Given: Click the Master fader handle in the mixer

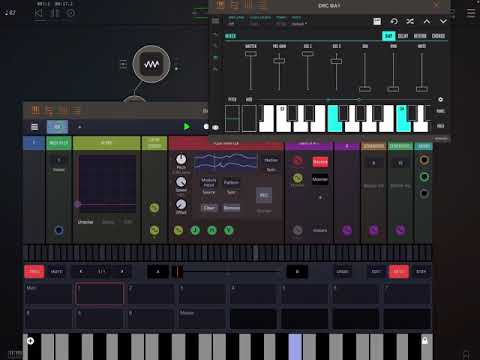Looking at the screenshot, I should [251, 54].
